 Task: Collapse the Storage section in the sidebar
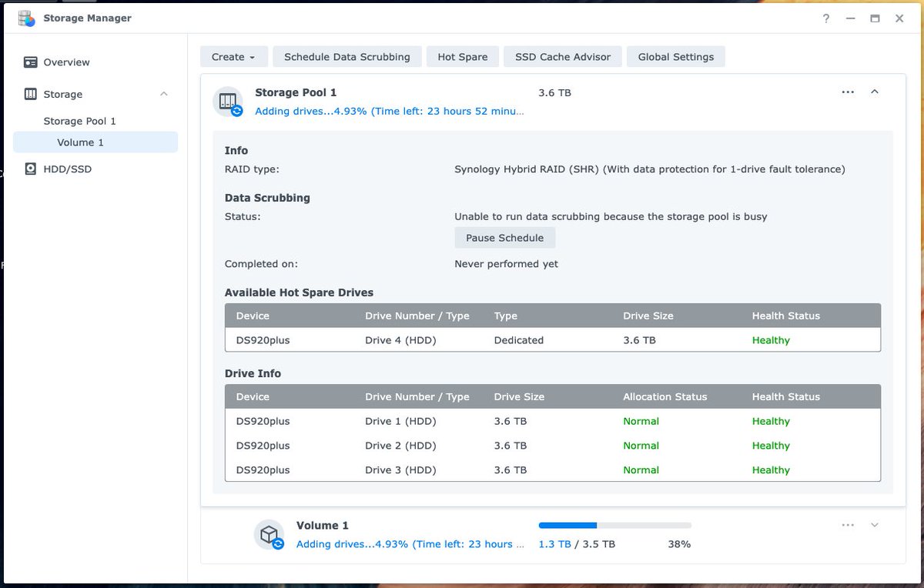(x=163, y=94)
